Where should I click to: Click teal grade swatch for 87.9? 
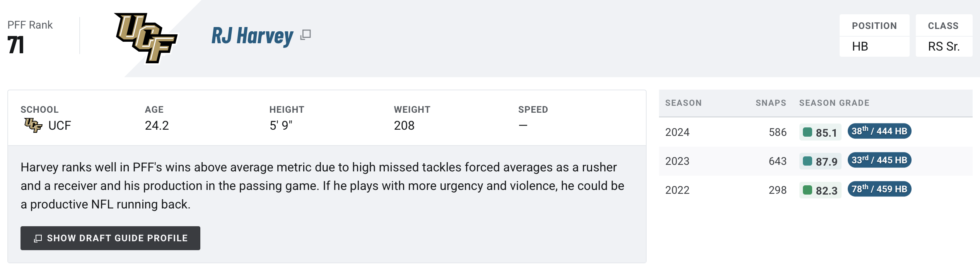tap(808, 161)
